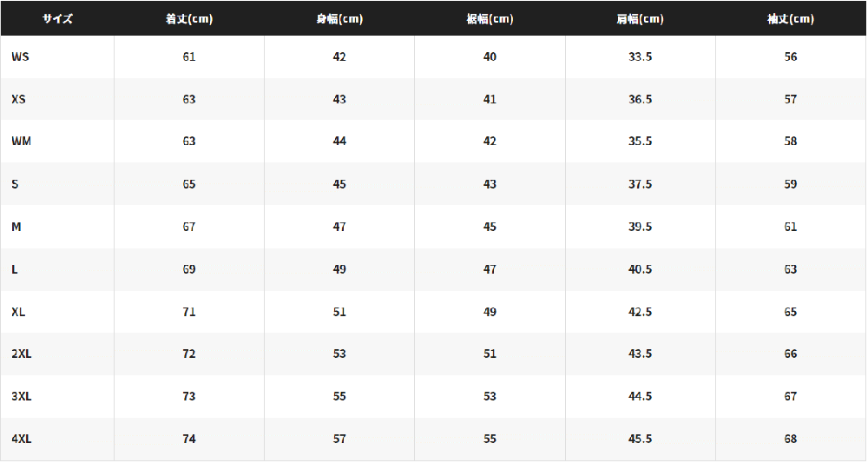
Task: Select the XS size row label
Action: tap(18, 99)
